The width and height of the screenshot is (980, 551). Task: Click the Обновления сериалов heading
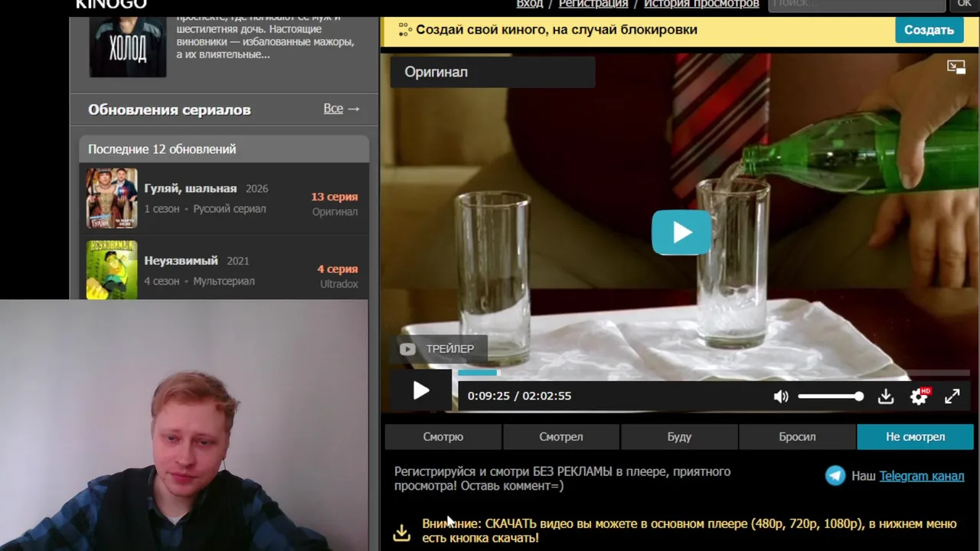[169, 109]
